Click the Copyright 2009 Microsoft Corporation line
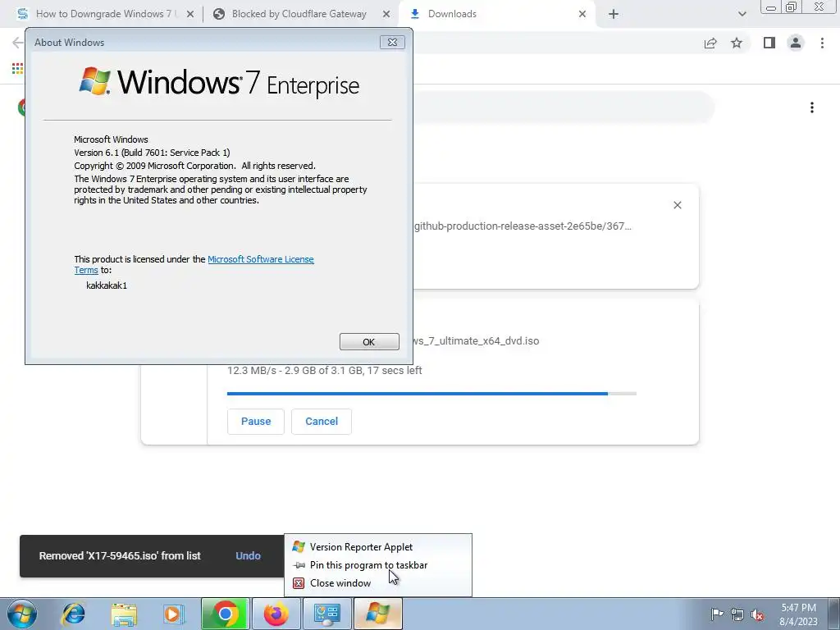840x630 pixels. coord(195,166)
